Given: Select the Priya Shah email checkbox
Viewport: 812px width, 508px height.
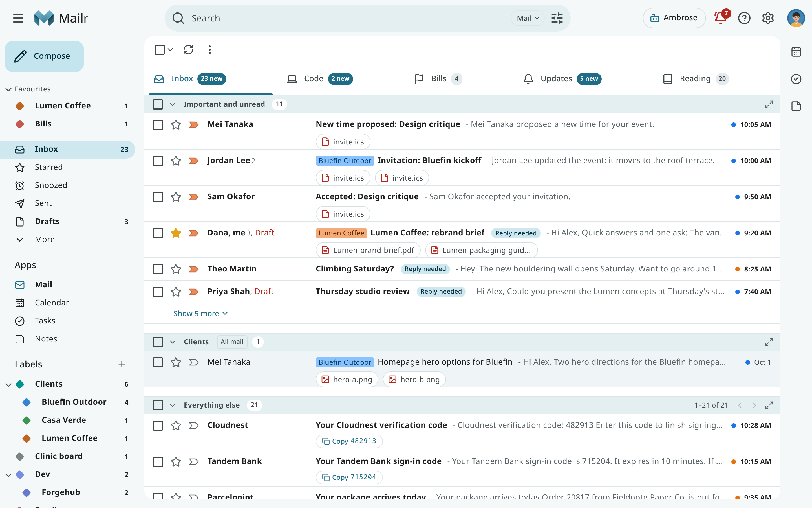Looking at the screenshot, I should (158, 292).
